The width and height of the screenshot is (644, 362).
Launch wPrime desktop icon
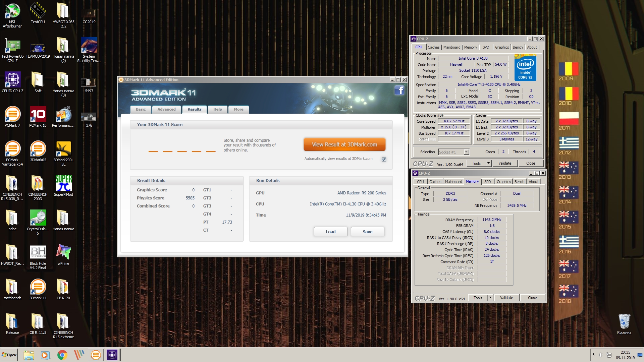(x=63, y=255)
